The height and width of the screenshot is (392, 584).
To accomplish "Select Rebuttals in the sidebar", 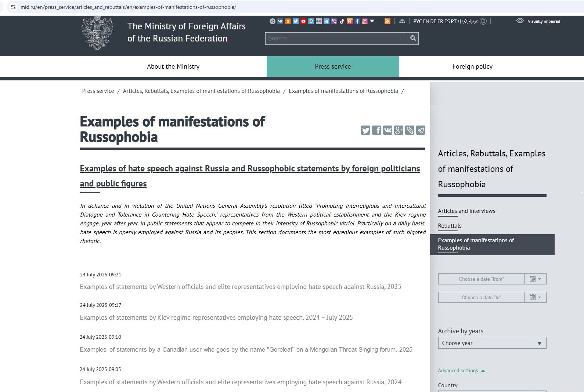I will [450, 226].
